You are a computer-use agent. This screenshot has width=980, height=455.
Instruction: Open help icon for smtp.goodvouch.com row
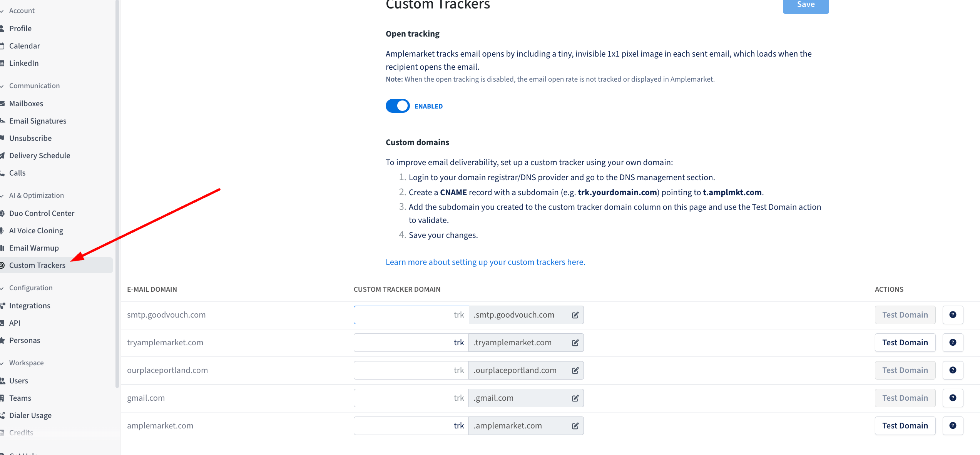[x=953, y=315]
